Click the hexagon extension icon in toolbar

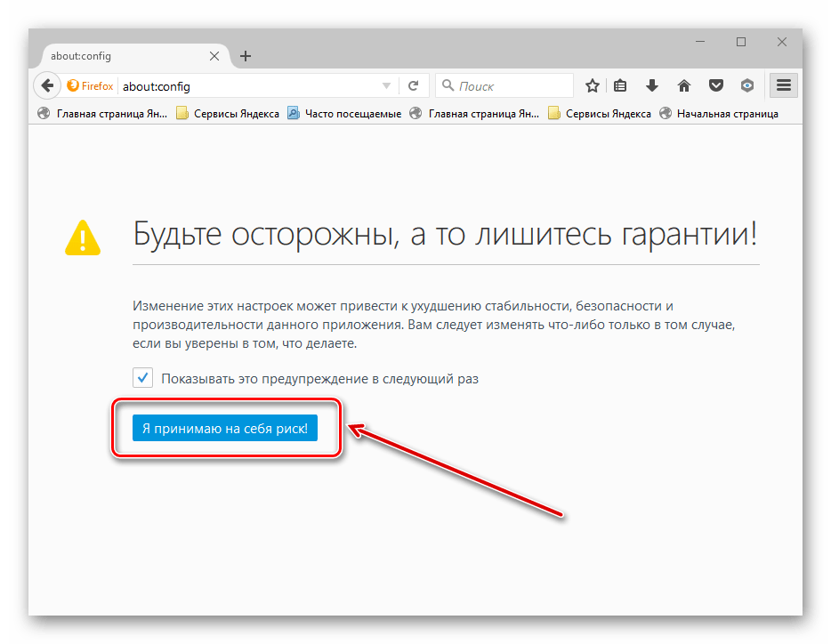coord(747,85)
